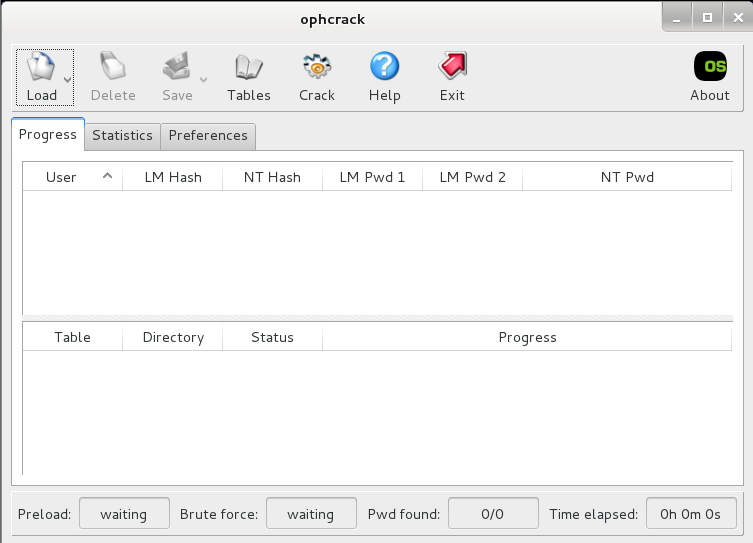Click the Time elapsed 0h 0m 0s field

(691, 513)
